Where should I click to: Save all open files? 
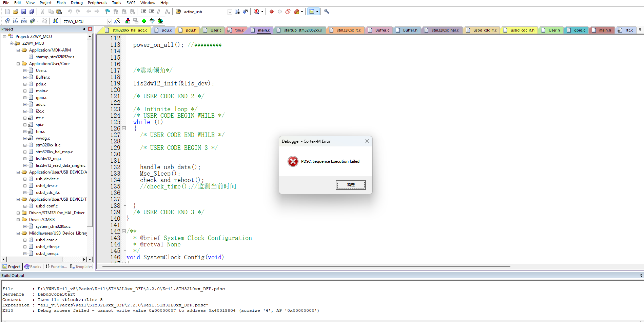[32, 11]
